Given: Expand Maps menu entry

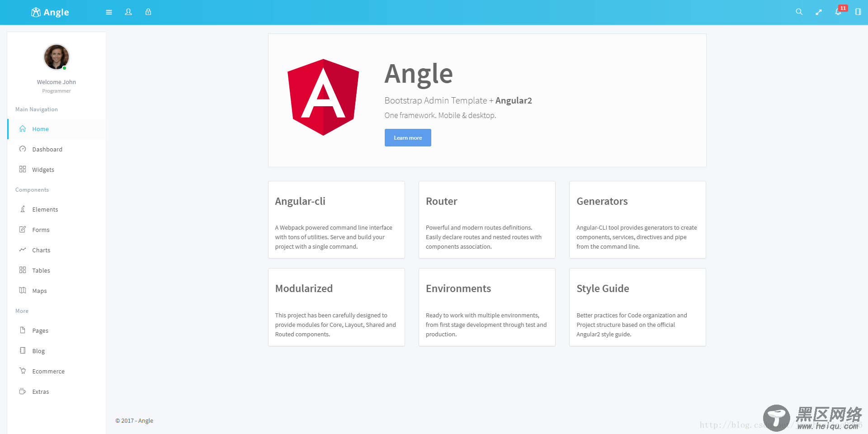Looking at the screenshot, I should [x=57, y=291].
